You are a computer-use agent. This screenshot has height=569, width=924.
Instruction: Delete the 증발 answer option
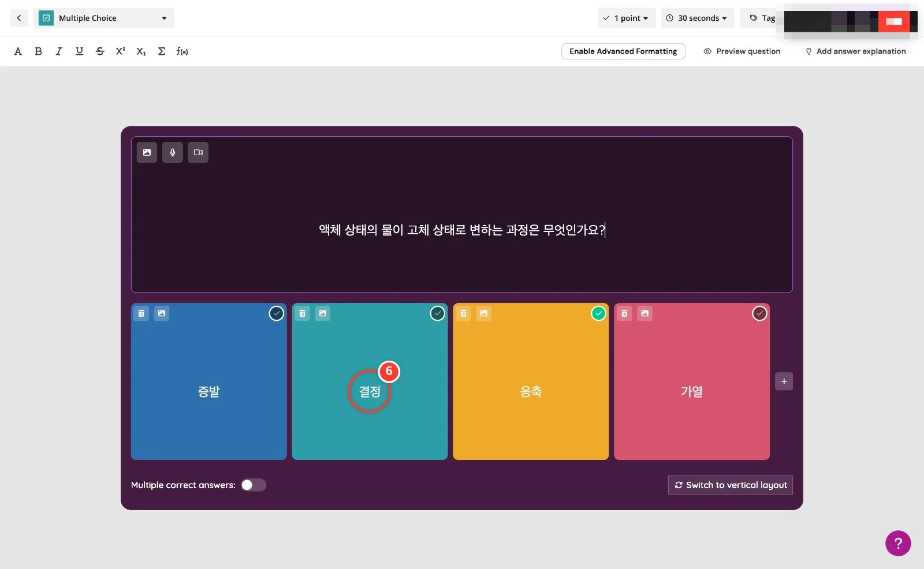tap(141, 313)
